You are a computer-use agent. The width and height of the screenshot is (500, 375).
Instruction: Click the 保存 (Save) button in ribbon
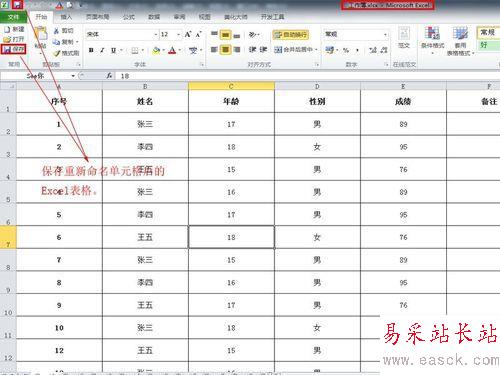point(13,49)
